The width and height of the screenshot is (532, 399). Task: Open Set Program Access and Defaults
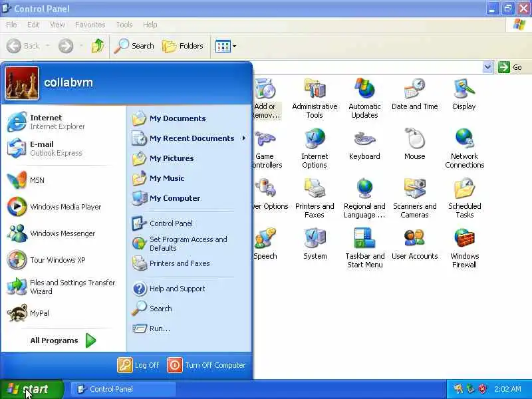(189, 243)
